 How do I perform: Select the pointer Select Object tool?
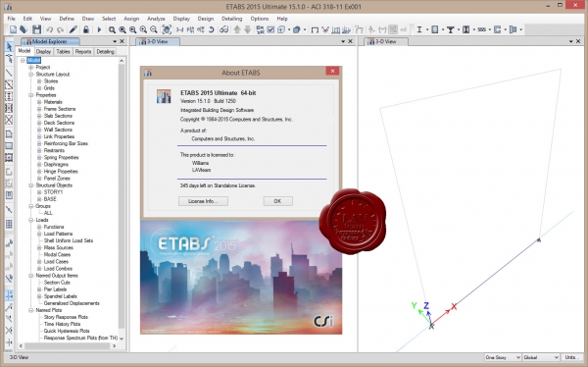pyautogui.click(x=9, y=46)
